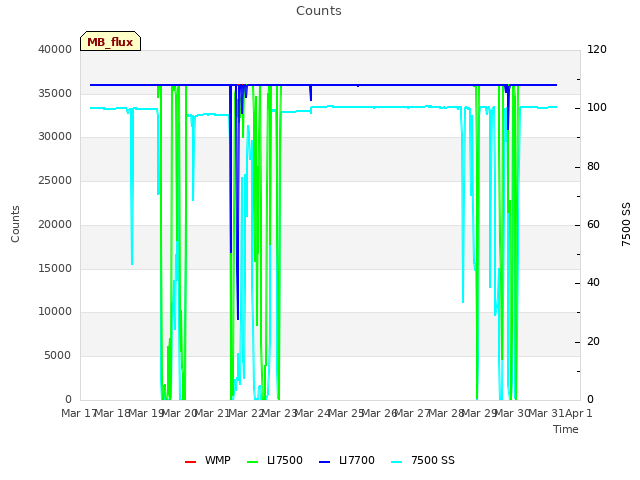Image resolution: width=640 pixels, height=480 pixels.
Task: Click the chart title 'Counts' at top
Action: pos(319,11)
